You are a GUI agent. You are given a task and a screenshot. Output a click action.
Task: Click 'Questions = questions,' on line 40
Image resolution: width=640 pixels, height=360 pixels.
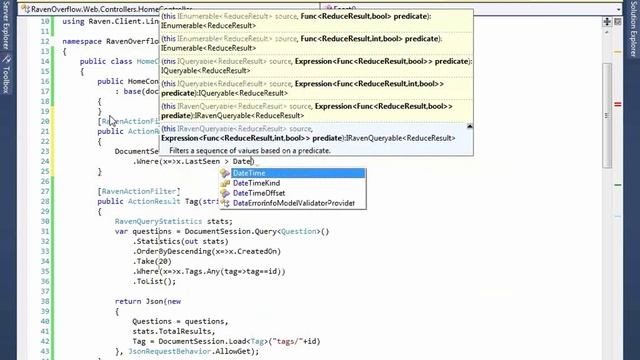[180, 321]
